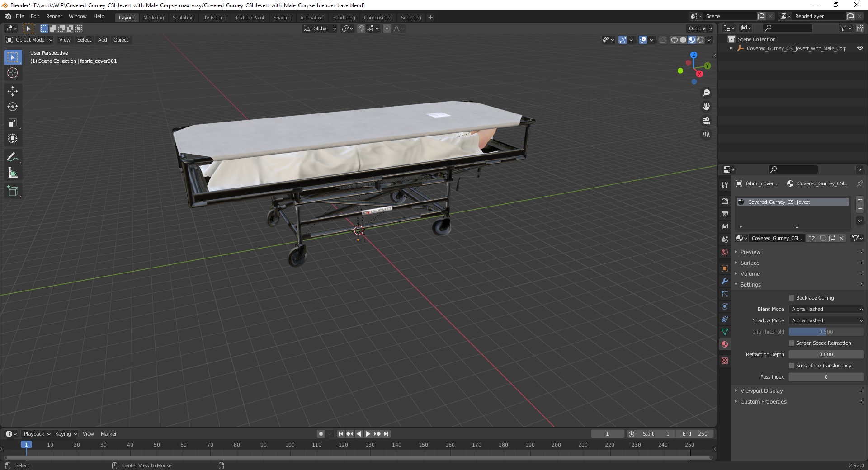Open the Shadow Mode dropdown

(x=826, y=320)
